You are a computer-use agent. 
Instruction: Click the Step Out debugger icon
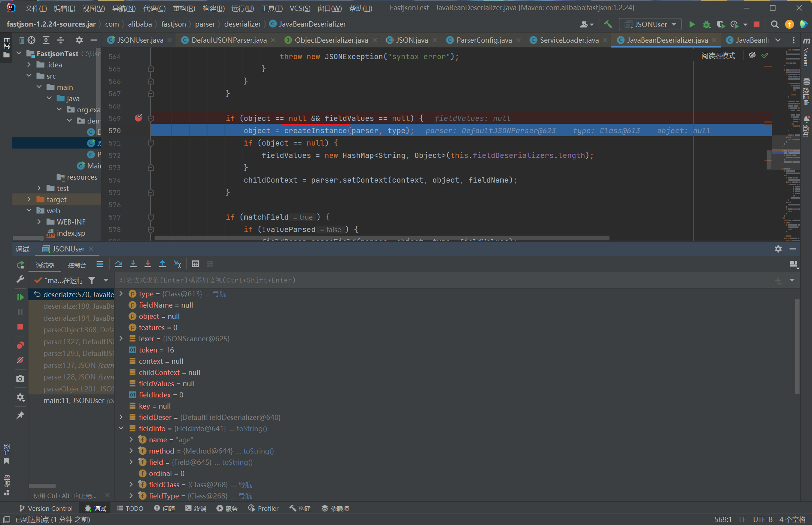162,264
